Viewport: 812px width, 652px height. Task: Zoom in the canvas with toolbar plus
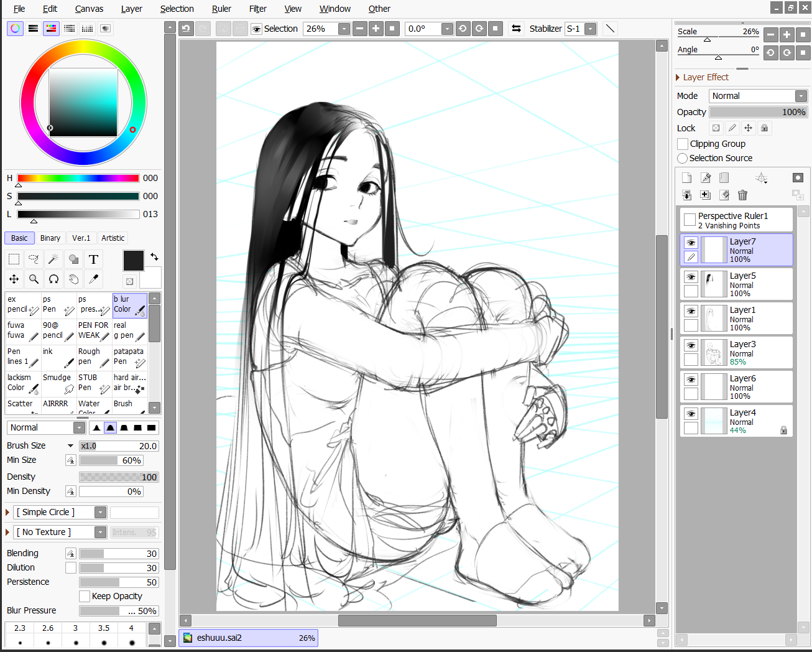(376, 29)
